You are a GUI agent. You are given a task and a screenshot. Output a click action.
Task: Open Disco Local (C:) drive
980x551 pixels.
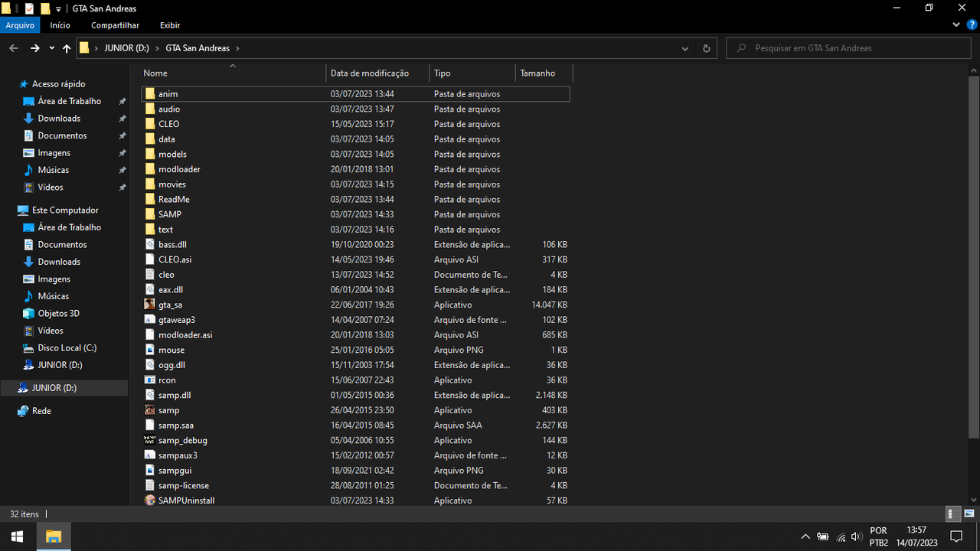tap(67, 348)
